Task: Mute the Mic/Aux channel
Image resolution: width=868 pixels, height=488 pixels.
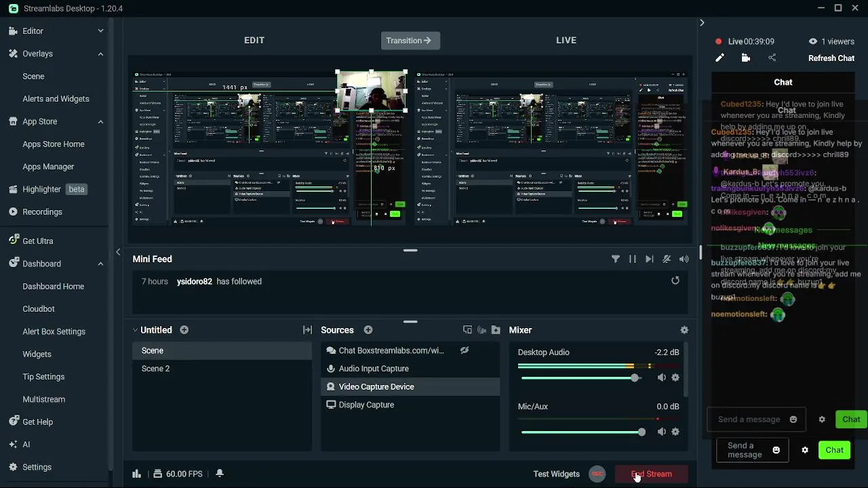Action: [662, 432]
